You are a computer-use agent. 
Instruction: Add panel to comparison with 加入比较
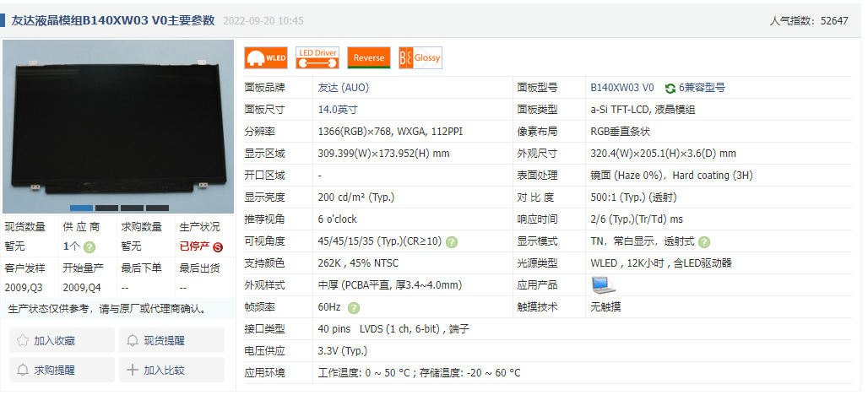171,370
